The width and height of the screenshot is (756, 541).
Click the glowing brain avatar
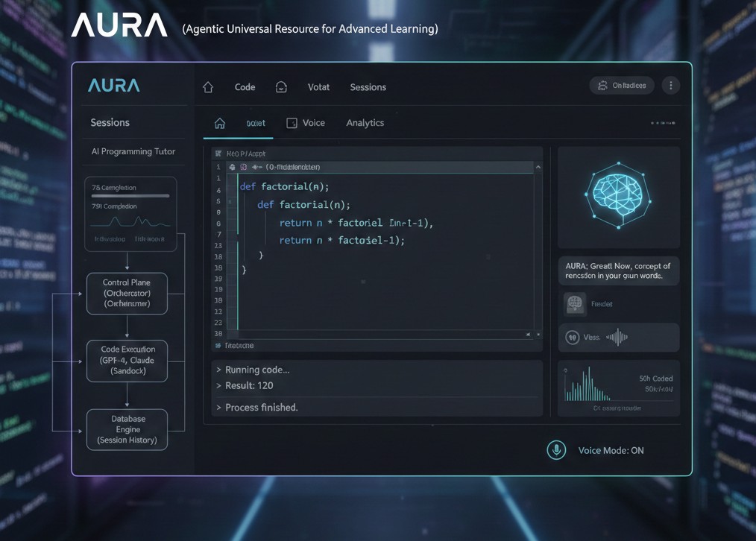pos(619,195)
